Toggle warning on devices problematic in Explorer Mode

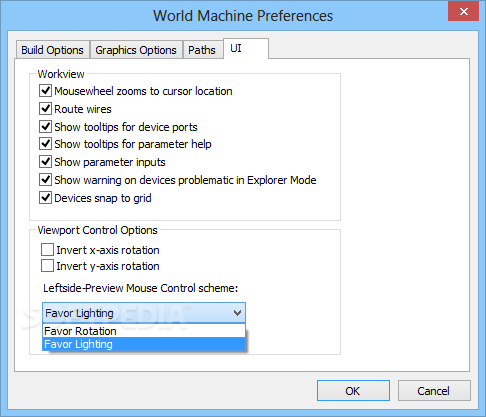click(45, 180)
